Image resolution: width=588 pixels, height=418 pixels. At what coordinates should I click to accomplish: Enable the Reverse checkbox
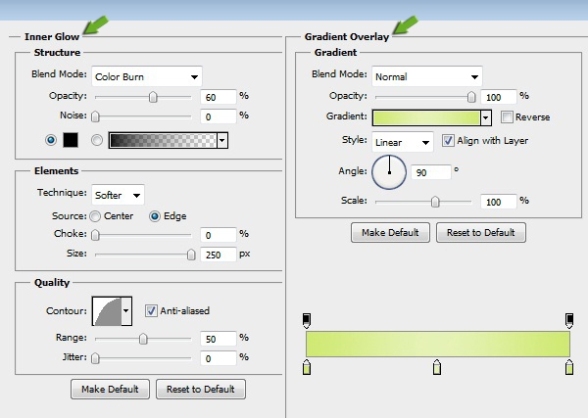507,117
